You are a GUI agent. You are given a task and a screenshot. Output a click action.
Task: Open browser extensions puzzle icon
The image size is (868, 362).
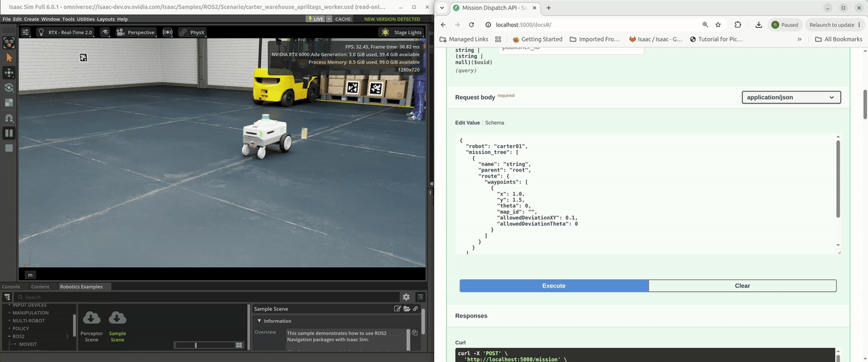coord(738,24)
